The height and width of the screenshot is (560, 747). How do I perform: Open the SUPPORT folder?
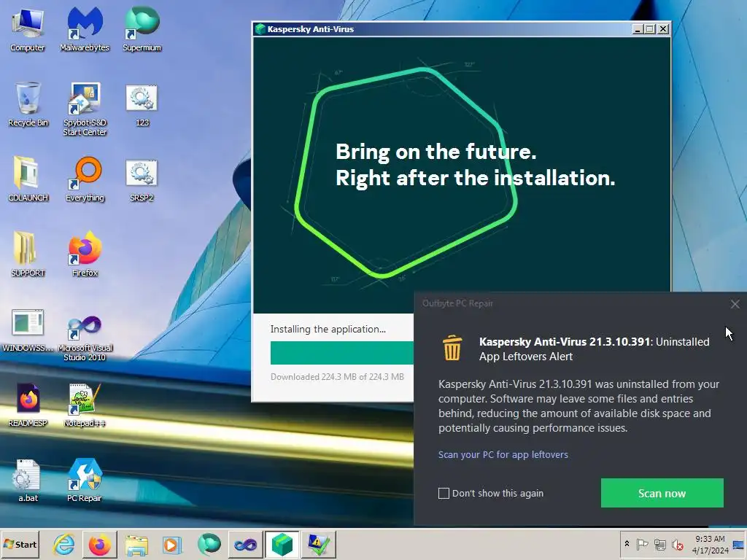28,254
